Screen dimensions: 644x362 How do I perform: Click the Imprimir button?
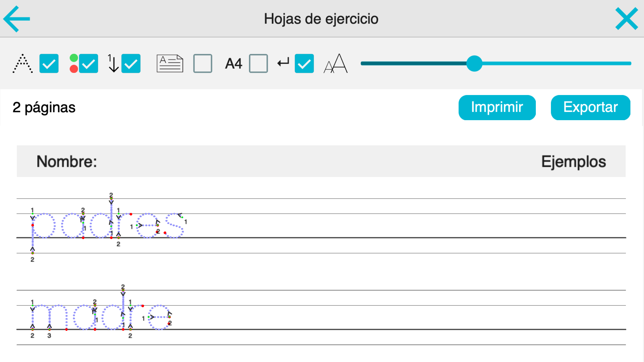click(x=497, y=108)
